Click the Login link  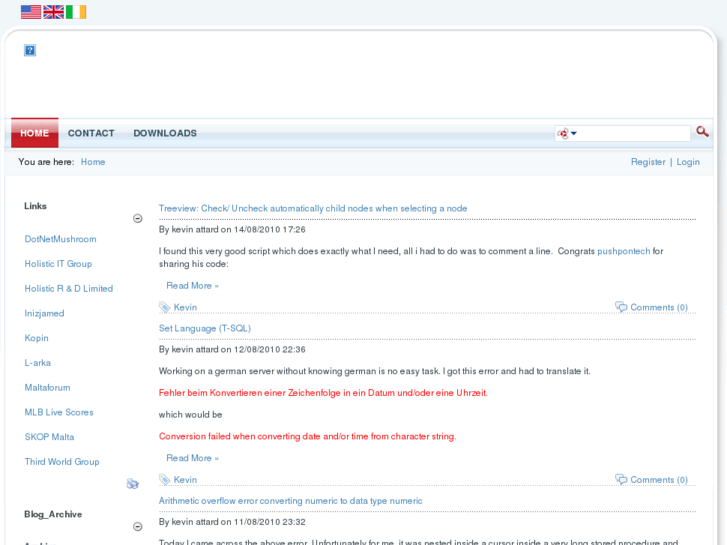coord(688,162)
